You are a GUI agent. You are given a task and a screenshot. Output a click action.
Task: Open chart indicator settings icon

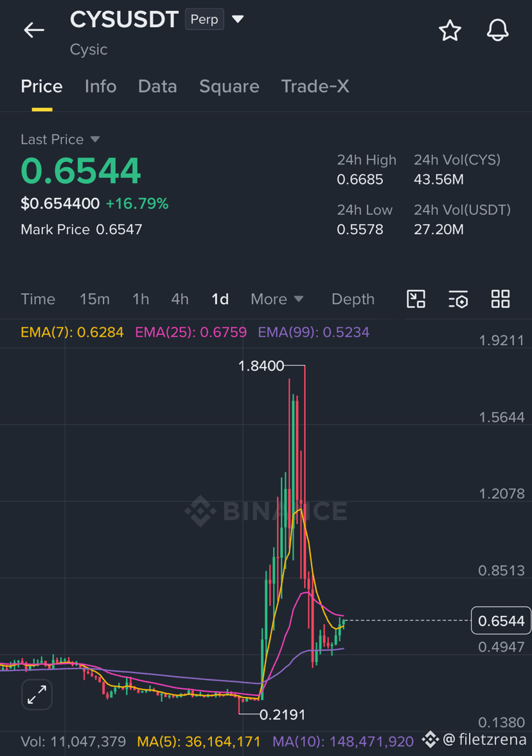[457, 299]
